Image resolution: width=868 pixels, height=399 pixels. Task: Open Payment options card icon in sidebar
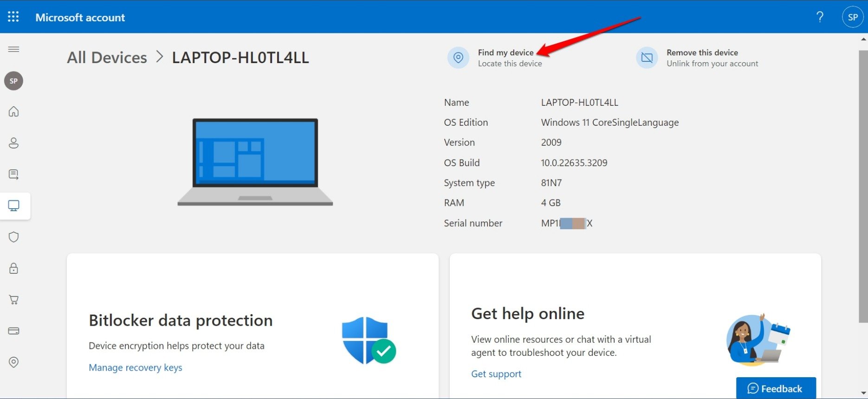point(14,331)
